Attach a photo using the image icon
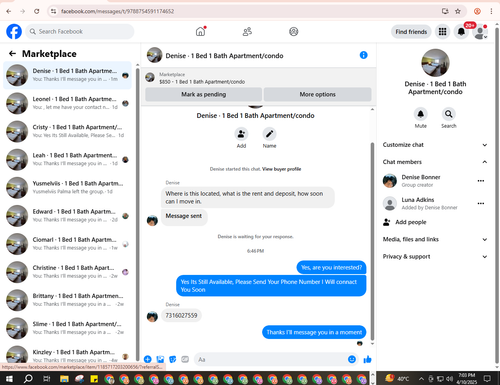500x385 pixels. tap(160, 359)
